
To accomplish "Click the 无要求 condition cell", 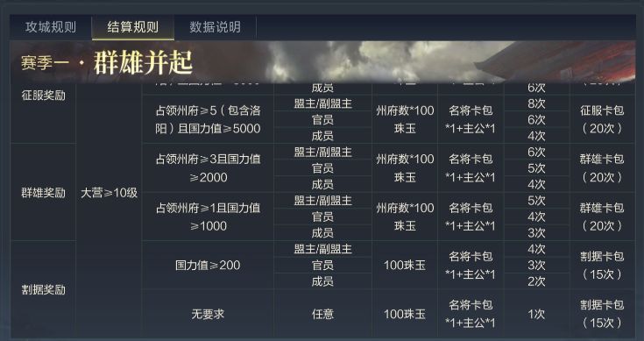I will coord(208,314).
